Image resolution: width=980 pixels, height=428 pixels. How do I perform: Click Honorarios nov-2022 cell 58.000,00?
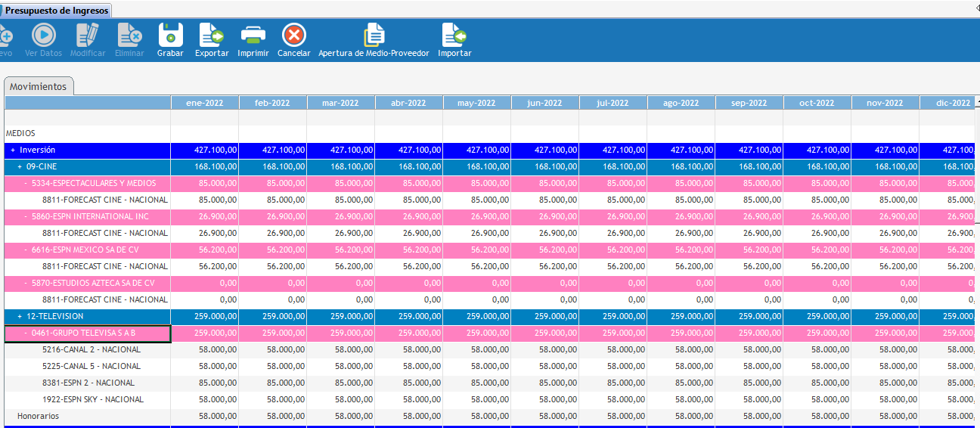point(885,416)
